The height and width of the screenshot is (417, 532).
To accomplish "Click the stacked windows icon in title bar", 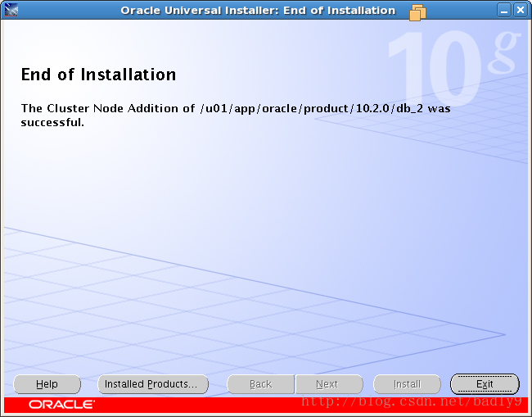I will [417, 12].
